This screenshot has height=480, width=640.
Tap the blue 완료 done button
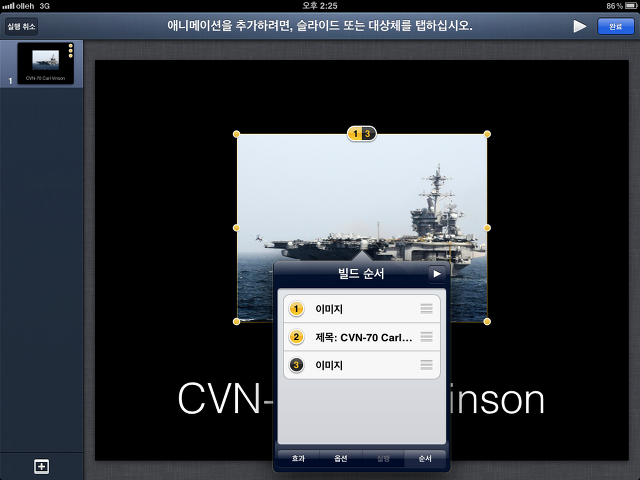(x=616, y=27)
